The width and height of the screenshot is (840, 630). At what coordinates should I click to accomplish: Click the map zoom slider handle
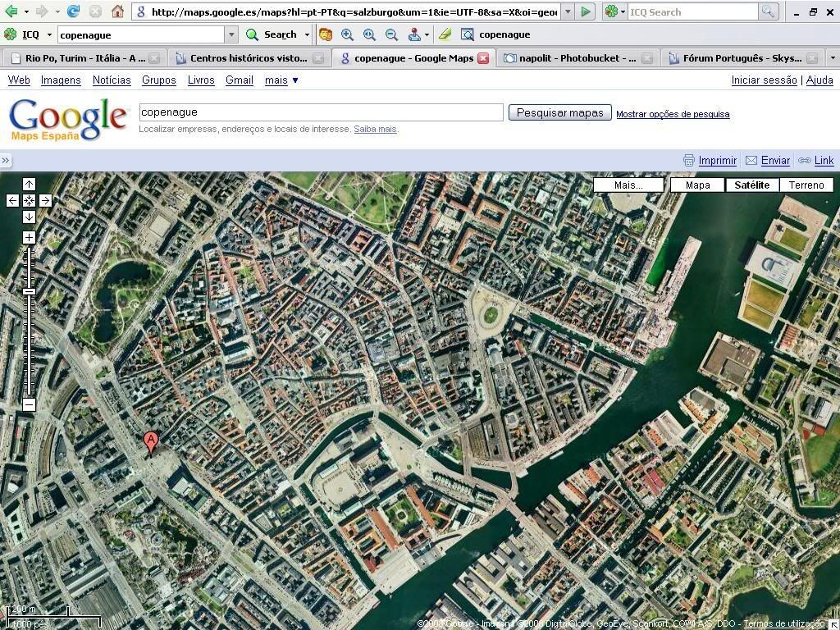29,292
